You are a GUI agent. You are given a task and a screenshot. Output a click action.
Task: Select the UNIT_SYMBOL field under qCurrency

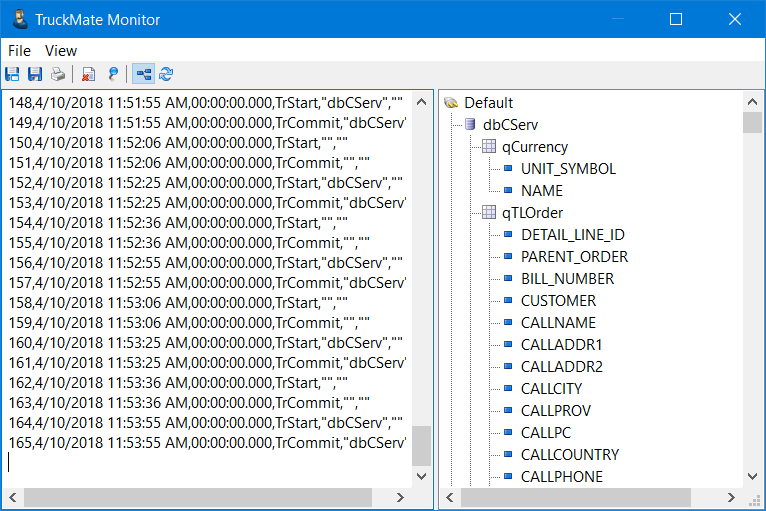pos(568,169)
